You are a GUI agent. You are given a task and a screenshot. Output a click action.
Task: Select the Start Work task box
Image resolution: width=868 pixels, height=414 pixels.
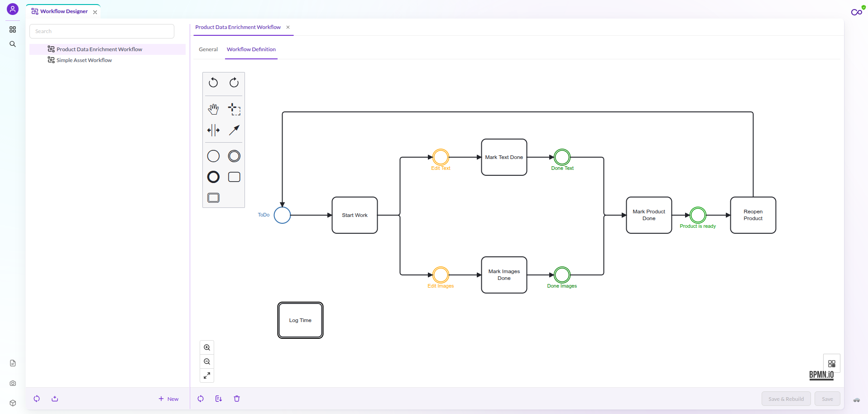(355, 215)
